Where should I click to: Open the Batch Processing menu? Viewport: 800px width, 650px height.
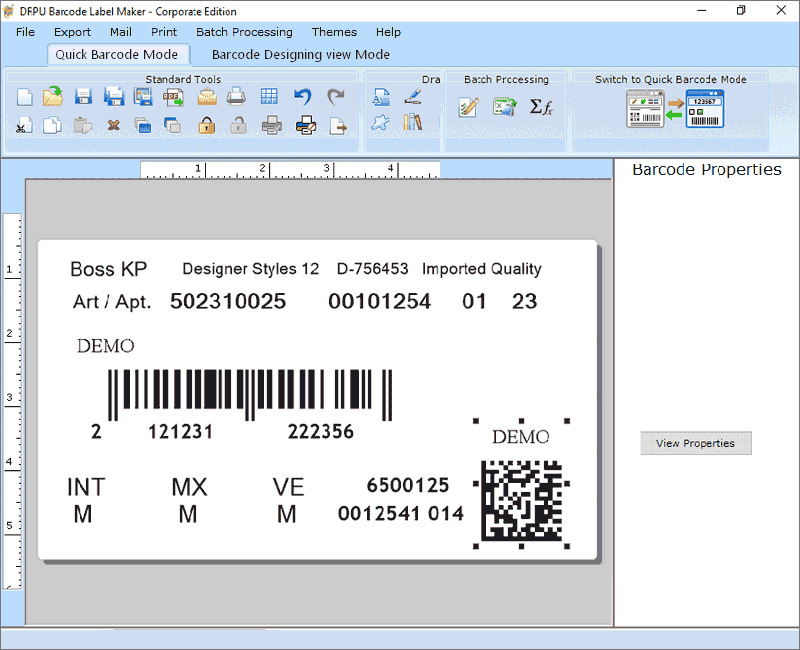pos(244,32)
